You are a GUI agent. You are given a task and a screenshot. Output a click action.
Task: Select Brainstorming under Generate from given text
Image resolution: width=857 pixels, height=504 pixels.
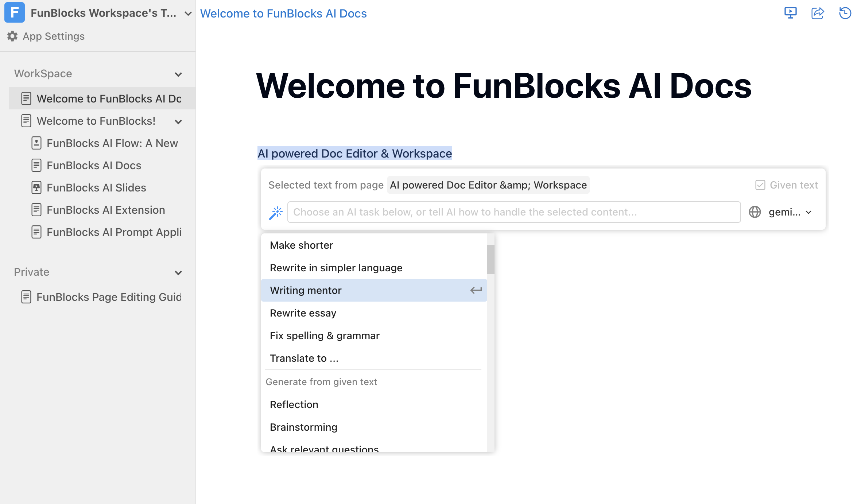[x=303, y=427]
